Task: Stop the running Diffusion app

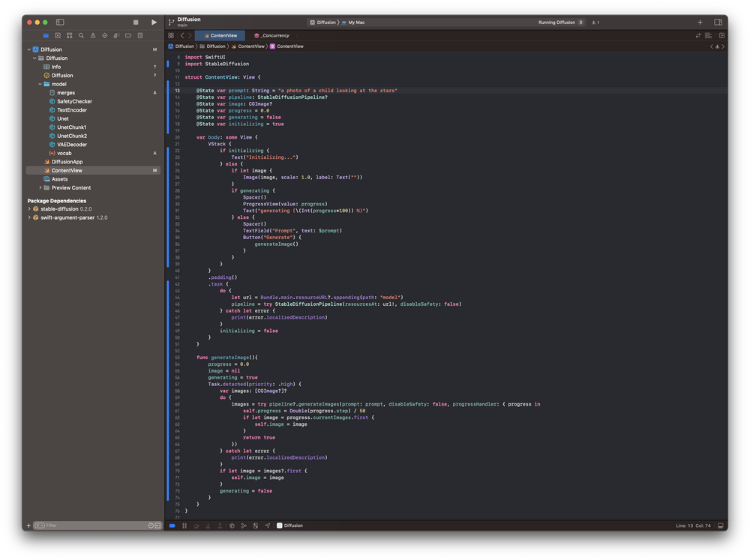Action: [x=136, y=22]
